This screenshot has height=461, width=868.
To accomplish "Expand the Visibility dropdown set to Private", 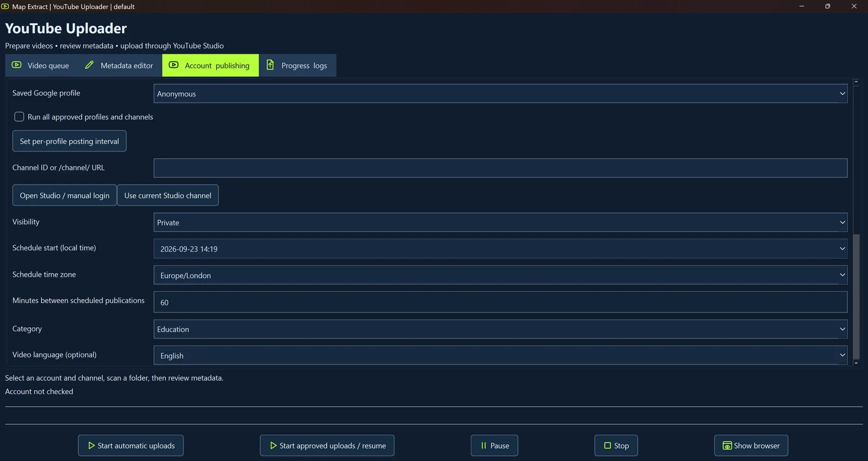I will click(x=500, y=222).
